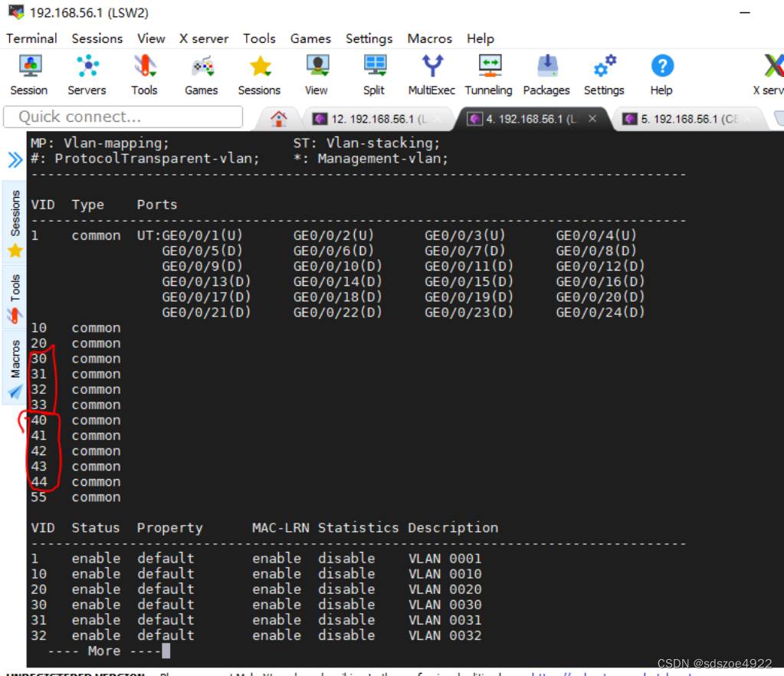This screenshot has width=784, height=676.
Task: Open the Sessions star toolbar icon
Action: point(259,75)
